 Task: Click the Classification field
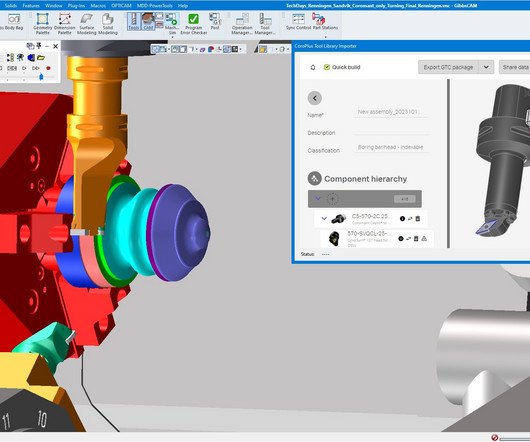pos(390,147)
